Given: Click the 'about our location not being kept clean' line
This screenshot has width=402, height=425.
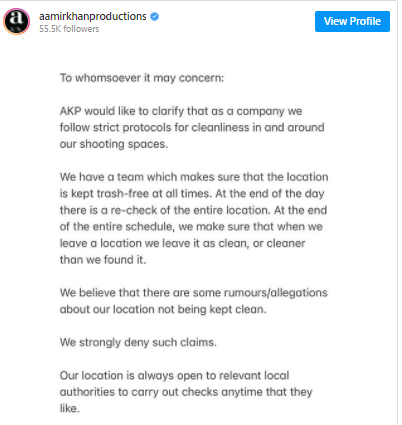Looking at the screenshot, I should pos(163,309).
